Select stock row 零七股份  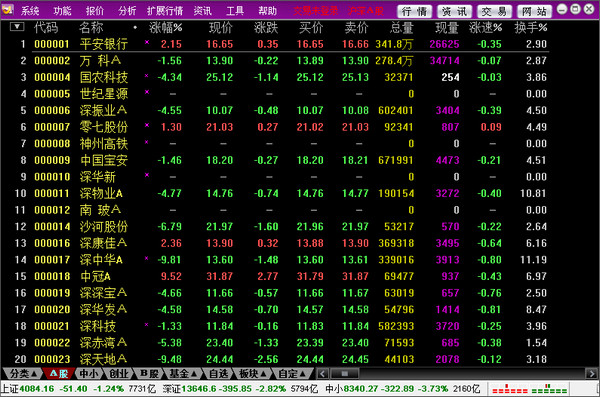[x=281, y=127]
